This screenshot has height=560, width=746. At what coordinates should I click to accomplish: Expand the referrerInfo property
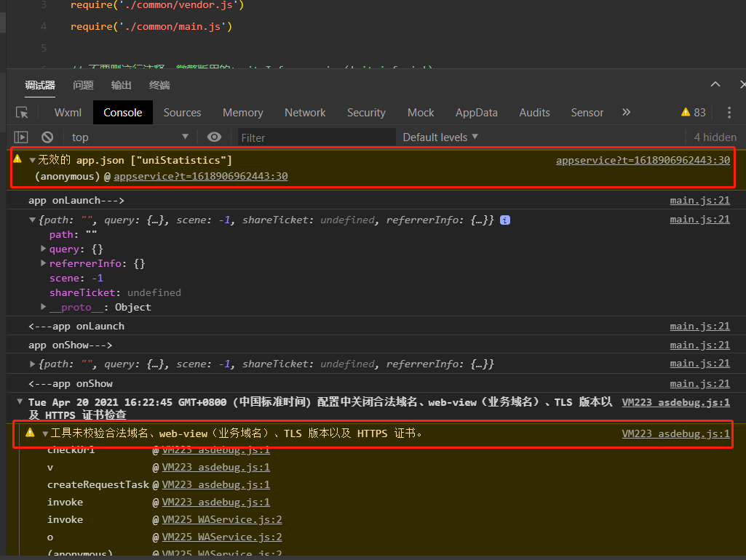click(x=43, y=263)
